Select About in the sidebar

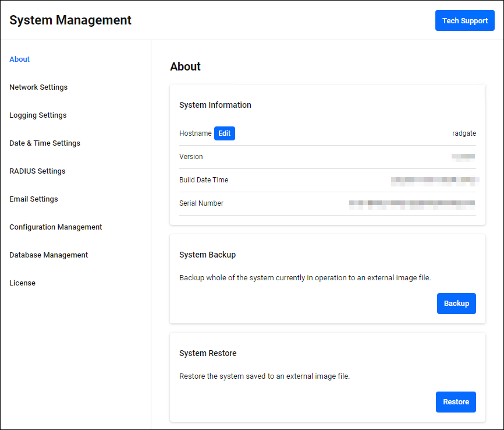(20, 59)
